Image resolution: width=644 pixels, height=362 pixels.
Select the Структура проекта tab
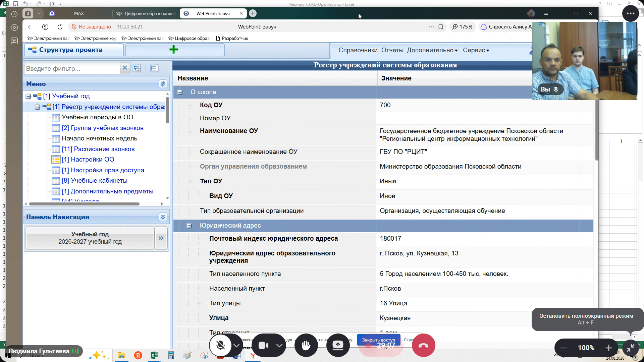[74, 50]
